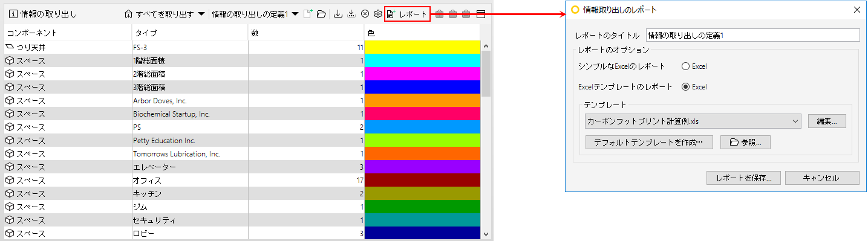Click the table scrollbar down arrow

486,234
